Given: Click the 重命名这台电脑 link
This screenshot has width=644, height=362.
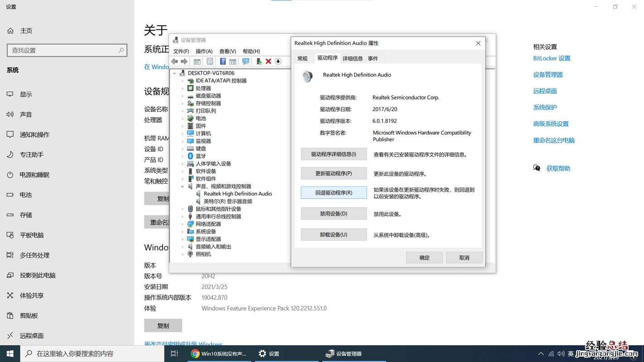Looking at the screenshot, I should 554,140.
